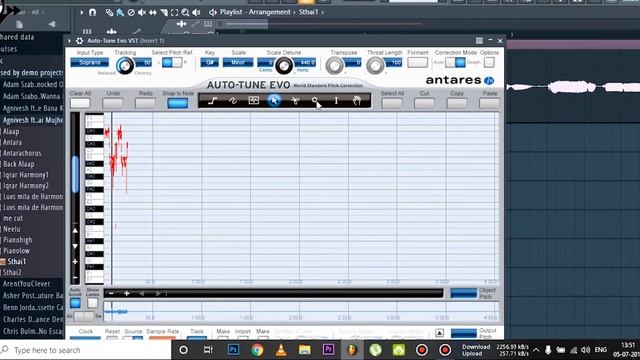Click Playlist - Arrangement breadcrumb

pyautogui.click(x=255, y=12)
